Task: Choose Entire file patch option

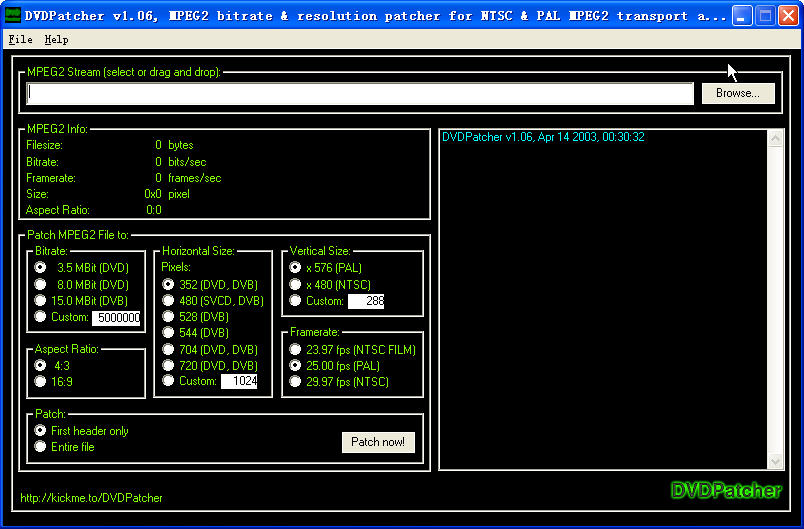Action: (40, 446)
